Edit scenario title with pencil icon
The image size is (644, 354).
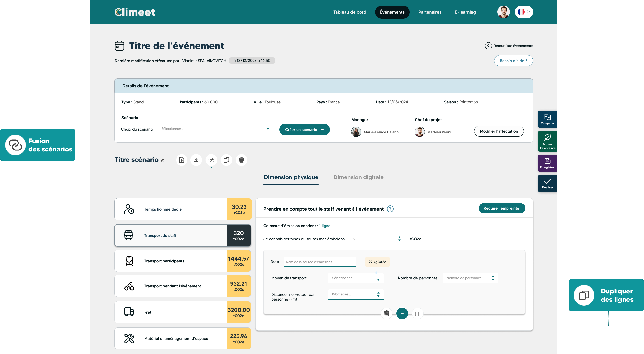point(163,160)
